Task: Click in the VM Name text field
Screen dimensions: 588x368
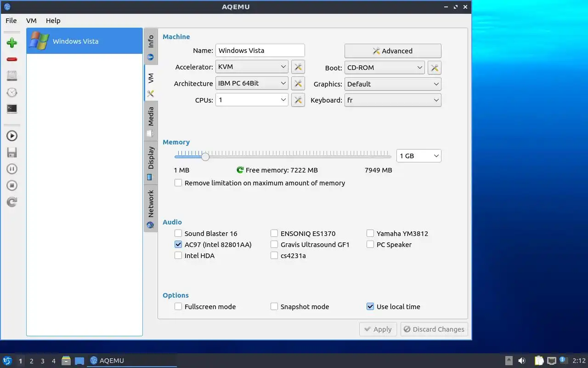Action: coord(260,51)
